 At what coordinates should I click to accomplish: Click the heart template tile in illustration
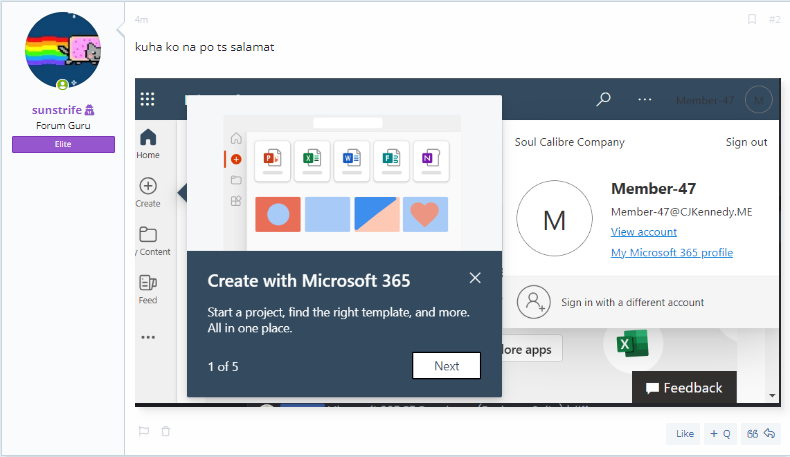pos(425,214)
